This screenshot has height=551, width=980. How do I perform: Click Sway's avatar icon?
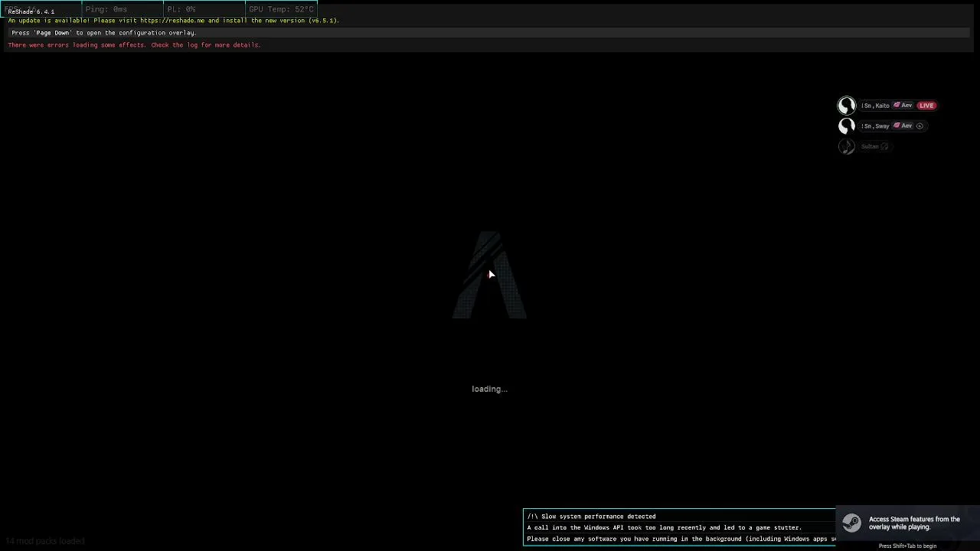tap(846, 126)
